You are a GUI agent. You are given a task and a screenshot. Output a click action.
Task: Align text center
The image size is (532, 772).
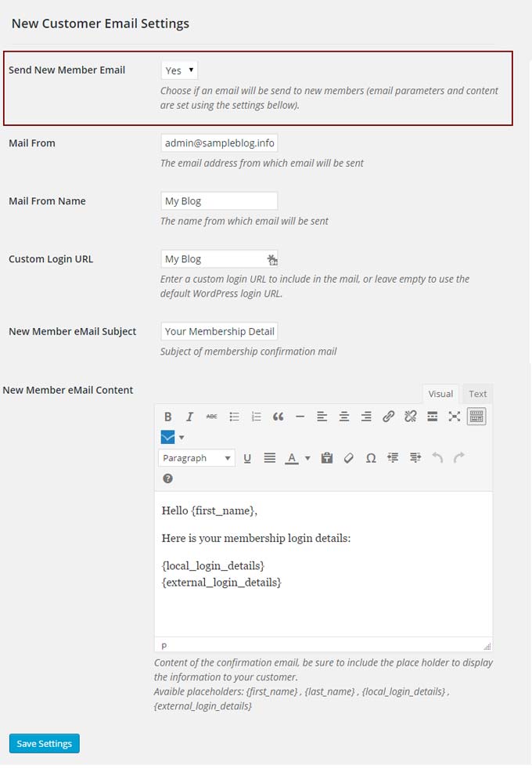[344, 417]
